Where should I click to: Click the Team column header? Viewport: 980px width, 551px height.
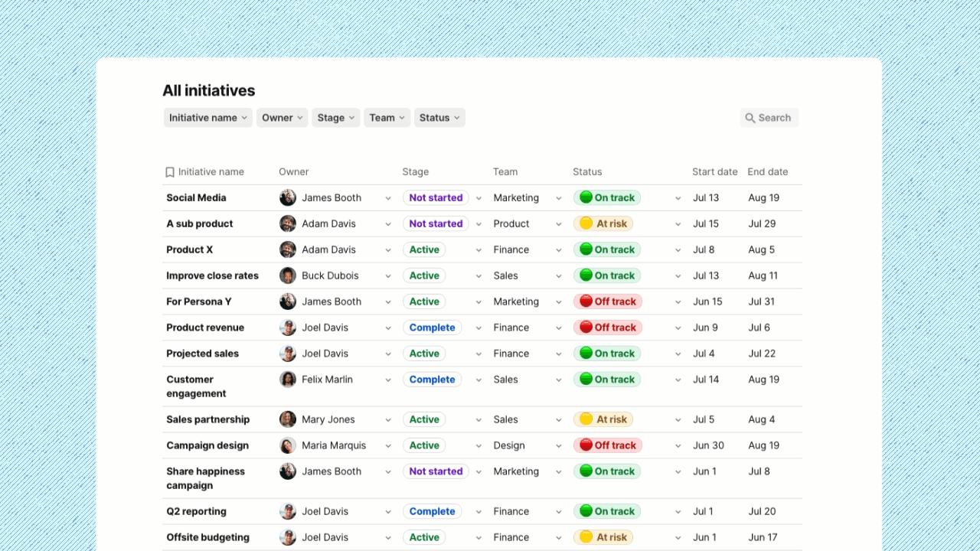[x=505, y=172]
